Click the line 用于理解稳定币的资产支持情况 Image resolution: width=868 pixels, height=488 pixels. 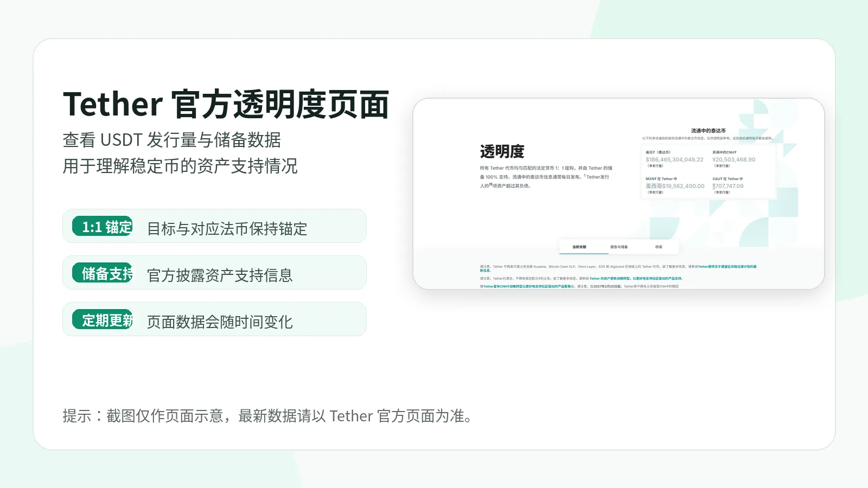(180, 166)
